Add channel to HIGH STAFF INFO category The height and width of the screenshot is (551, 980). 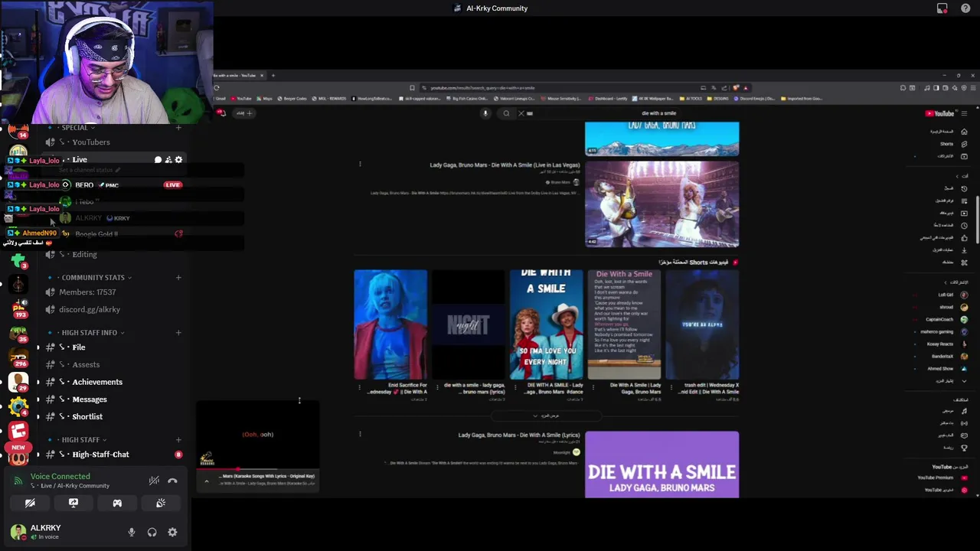pos(178,332)
